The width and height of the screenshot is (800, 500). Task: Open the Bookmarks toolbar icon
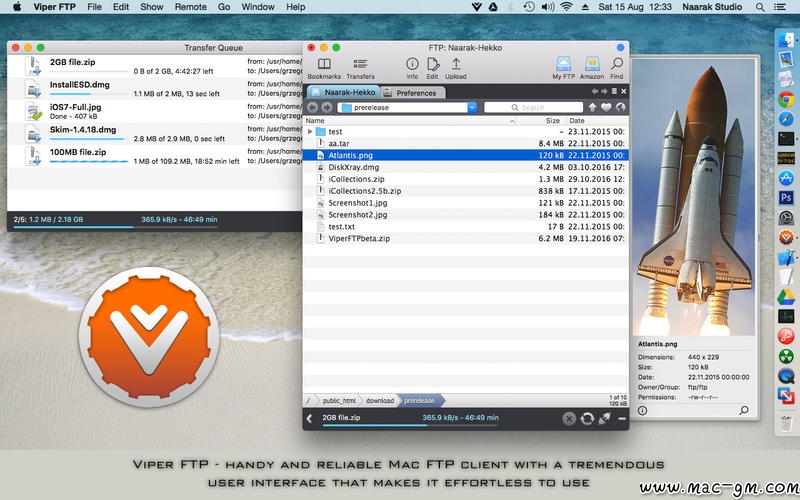coord(324,68)
